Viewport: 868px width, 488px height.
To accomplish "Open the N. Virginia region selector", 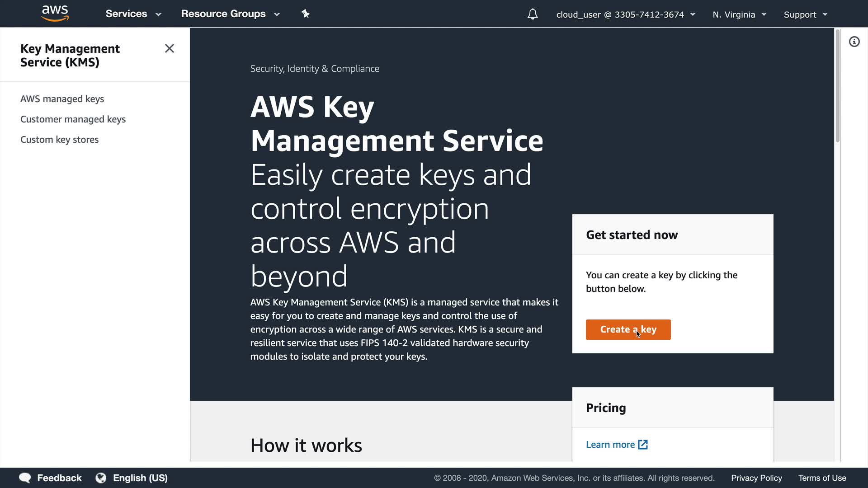I will (739, 14).
